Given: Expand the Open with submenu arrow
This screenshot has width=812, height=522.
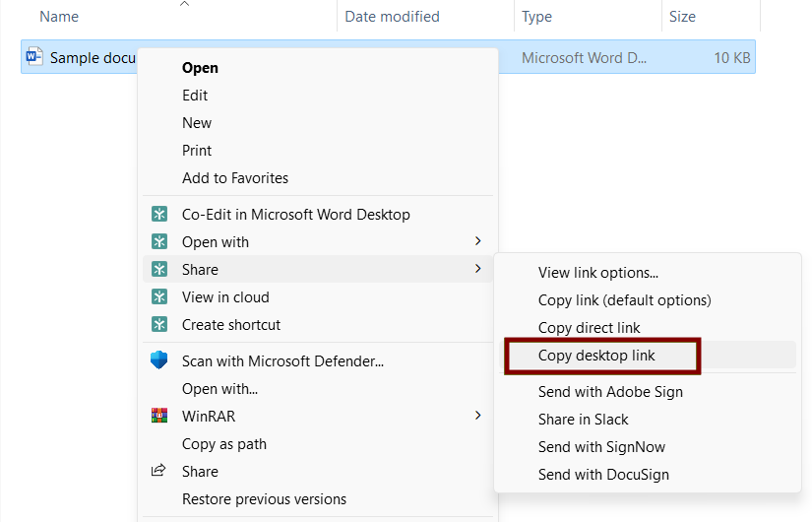Looking at the screenshot, I should pos(478,241).
